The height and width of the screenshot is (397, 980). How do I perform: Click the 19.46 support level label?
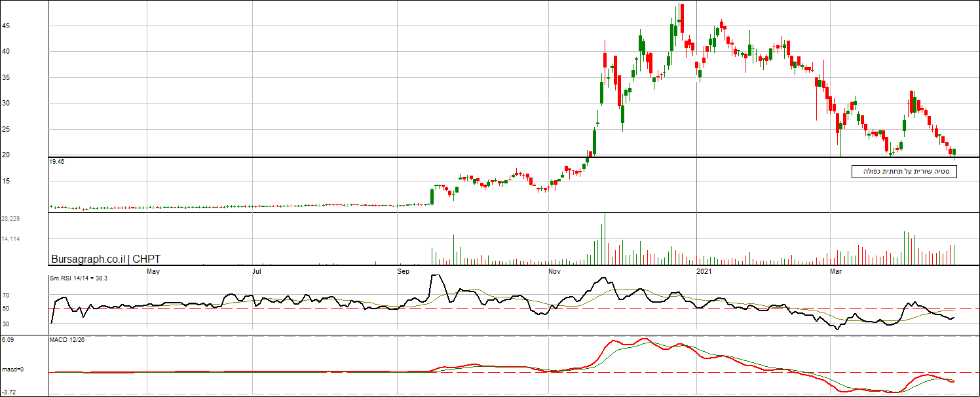pyautogui.click(x=56, y=161)
